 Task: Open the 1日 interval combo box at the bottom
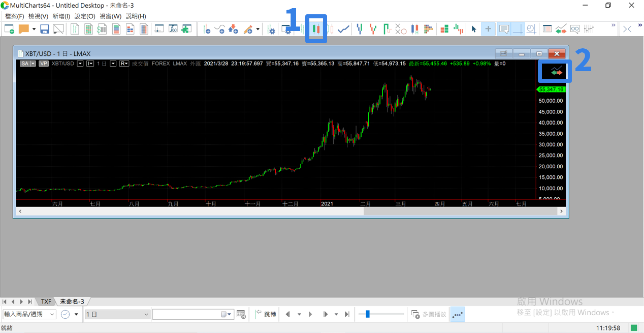117,314
